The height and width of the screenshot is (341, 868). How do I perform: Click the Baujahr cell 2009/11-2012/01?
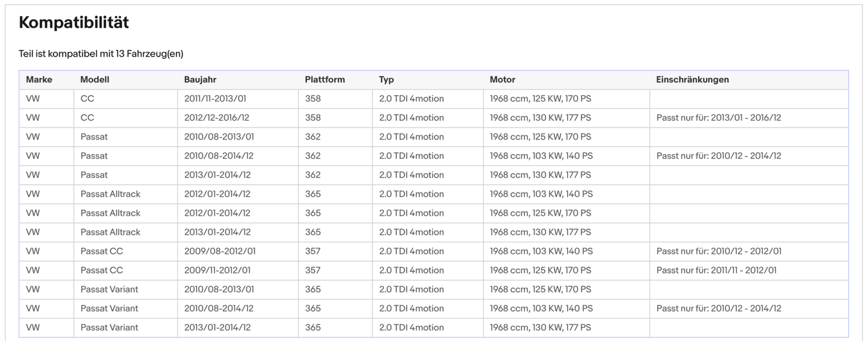click(217, 270)
